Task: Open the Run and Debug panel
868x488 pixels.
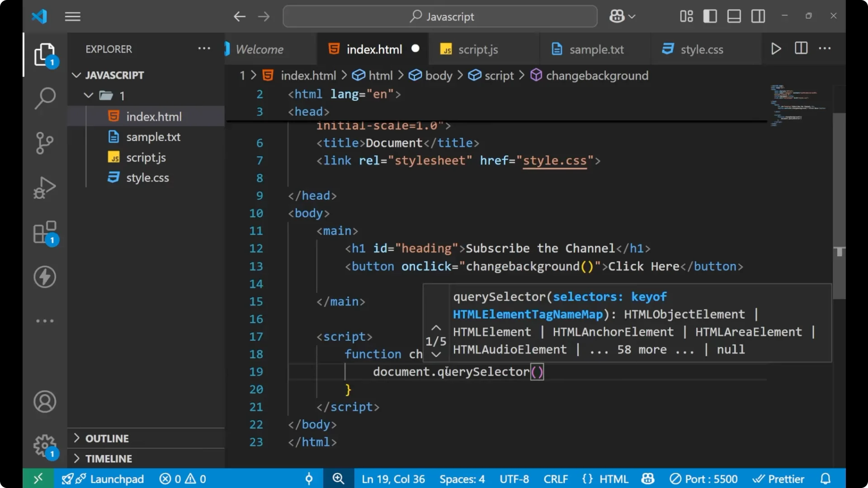Action: tap(44, 187)
